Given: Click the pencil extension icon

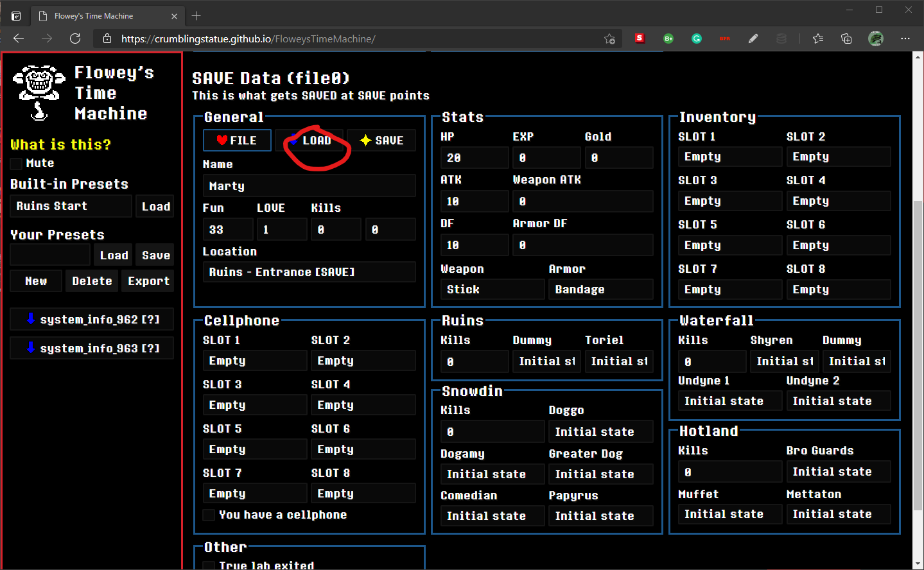Looking at the screenshot, I should 753,39.
